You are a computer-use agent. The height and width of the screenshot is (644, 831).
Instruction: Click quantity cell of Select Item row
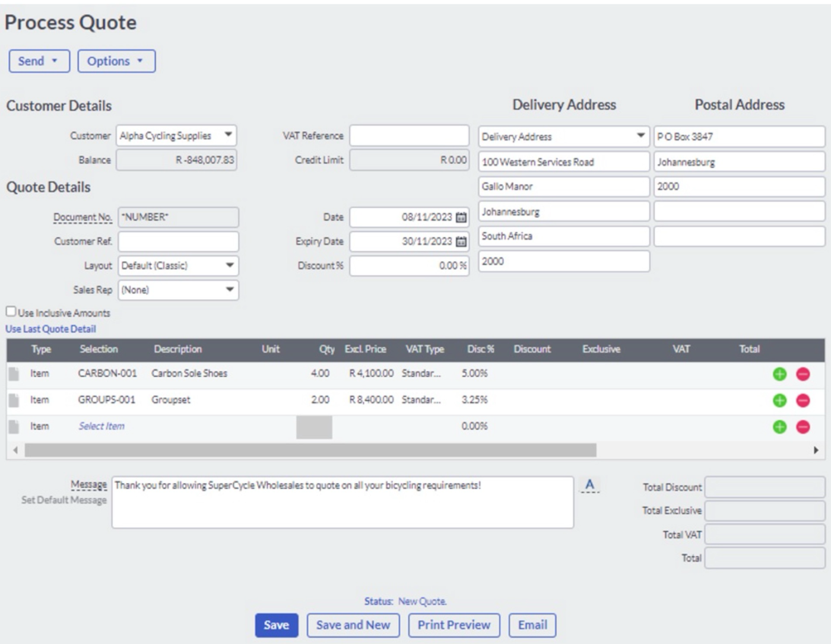point(314,427)
